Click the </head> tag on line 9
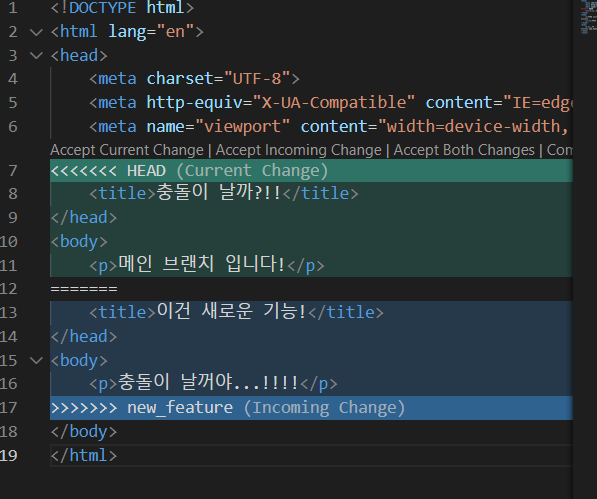The height and width of the screenshot is (499, 597). pyautogui.click(x=84, y=218)
